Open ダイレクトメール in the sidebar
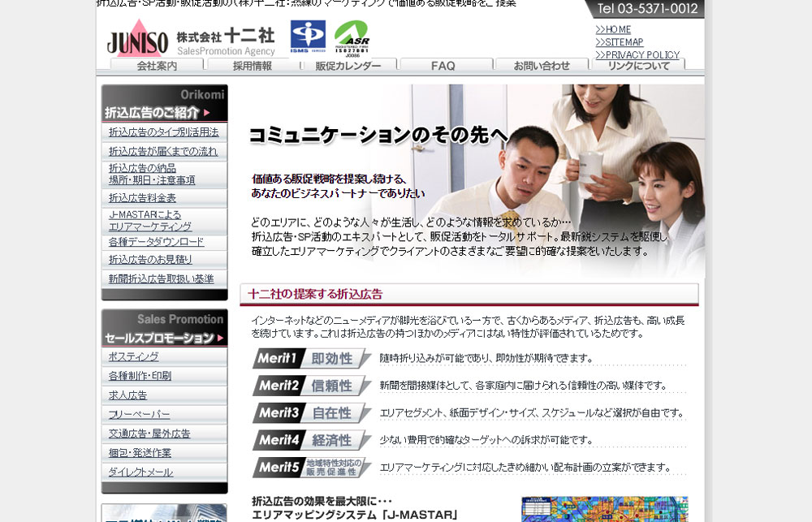This screenshot has height=522, width=812. 141,472
